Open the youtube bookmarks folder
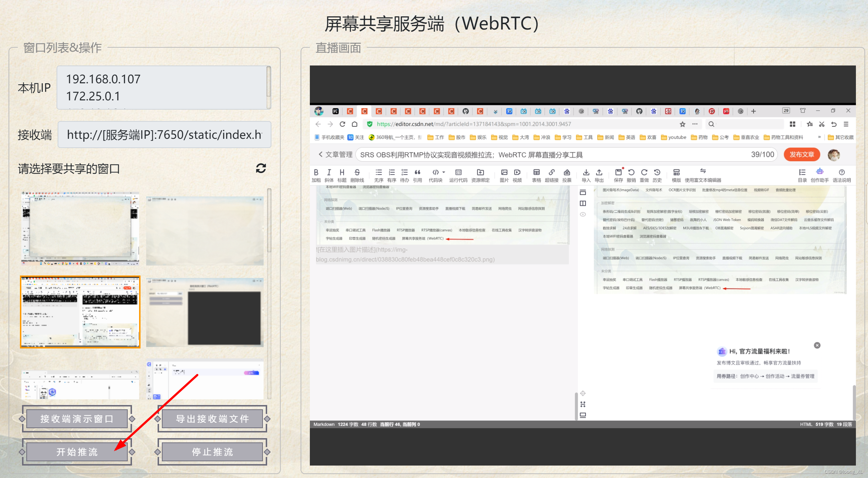868x478 pixels. 673,137
